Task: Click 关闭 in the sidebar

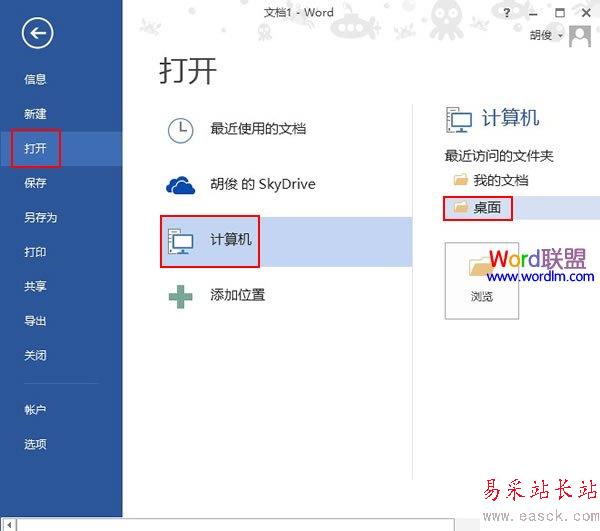Action: (35, 355)
